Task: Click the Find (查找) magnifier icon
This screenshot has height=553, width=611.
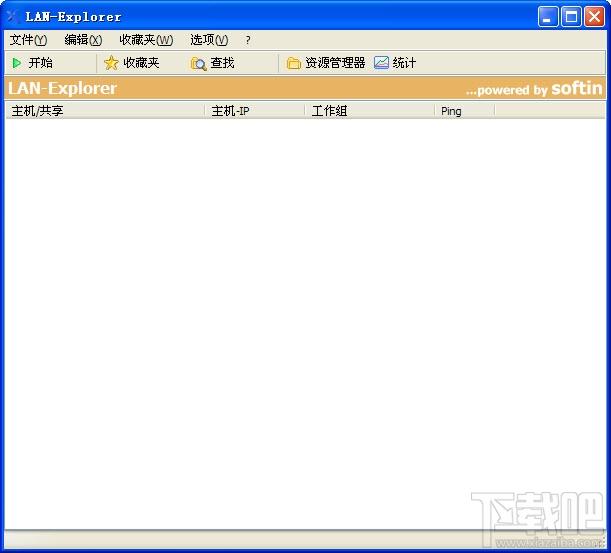Action: pos(198,63)
